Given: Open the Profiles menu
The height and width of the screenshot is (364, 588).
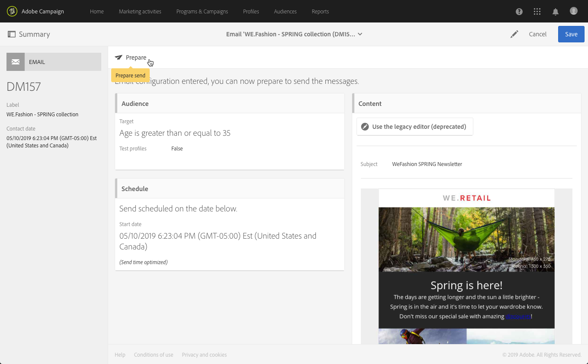Looking at the screenshot, I should (251, 12).
